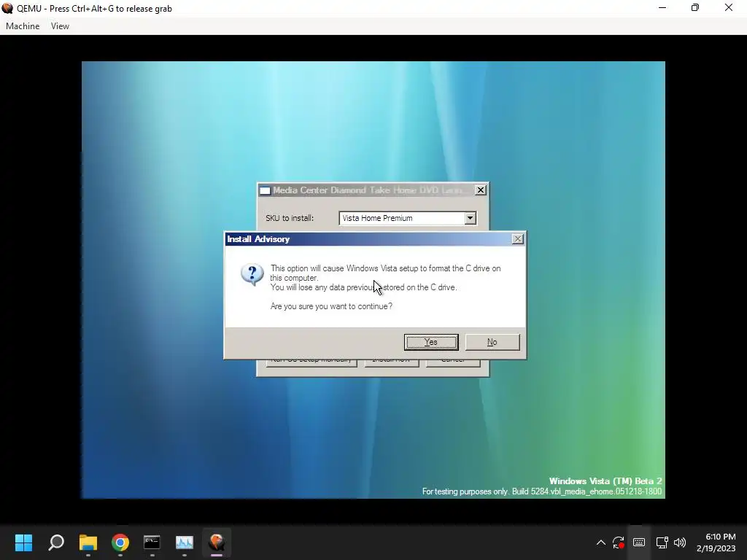Open taskbar Search

(x=55, y=542)
